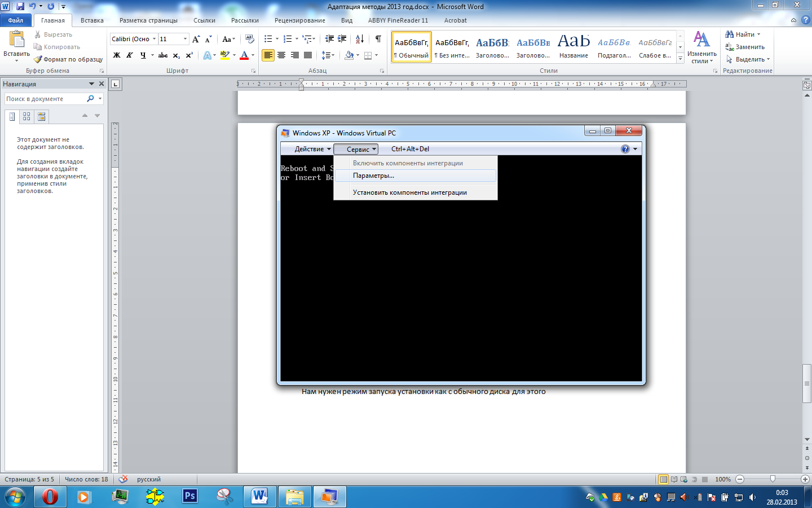Screen dimensions: 812x508
Task: Toggle show paragraph marks button
Action: pos(378,39)
